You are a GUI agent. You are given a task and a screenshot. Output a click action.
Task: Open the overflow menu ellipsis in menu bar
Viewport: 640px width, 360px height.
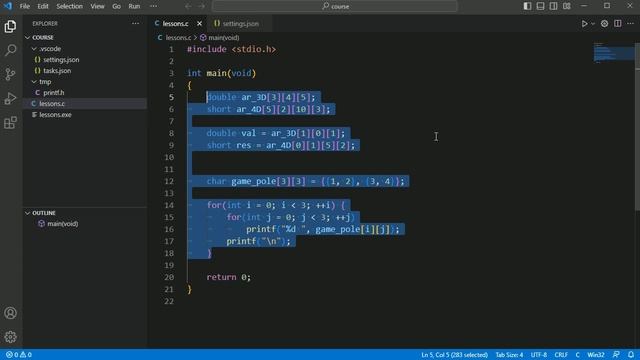click(x=153, y=6)
